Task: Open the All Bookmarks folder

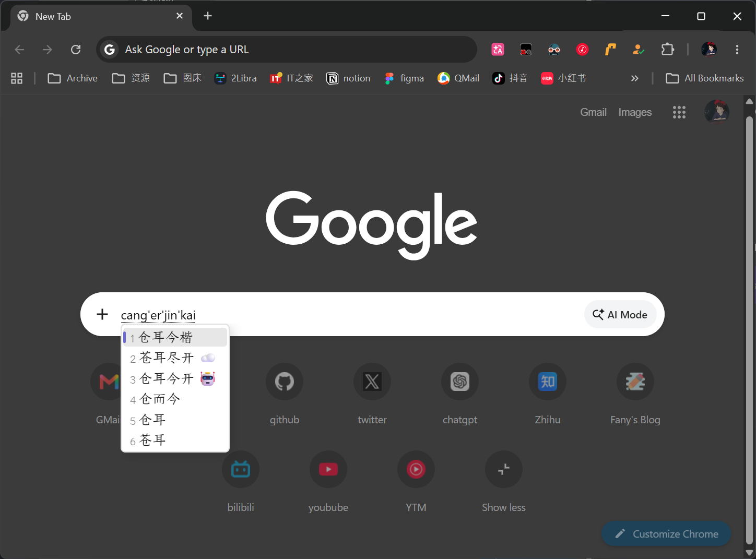Action: pos(705,78)
